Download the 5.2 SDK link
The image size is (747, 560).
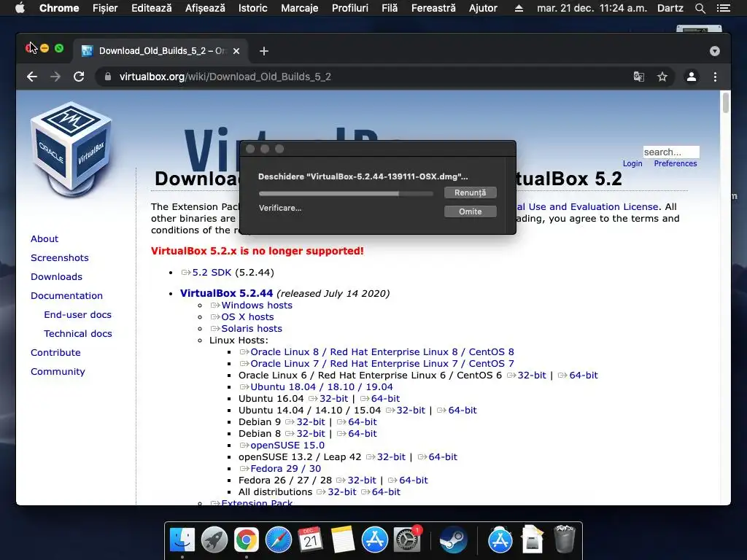pos(212,273)
